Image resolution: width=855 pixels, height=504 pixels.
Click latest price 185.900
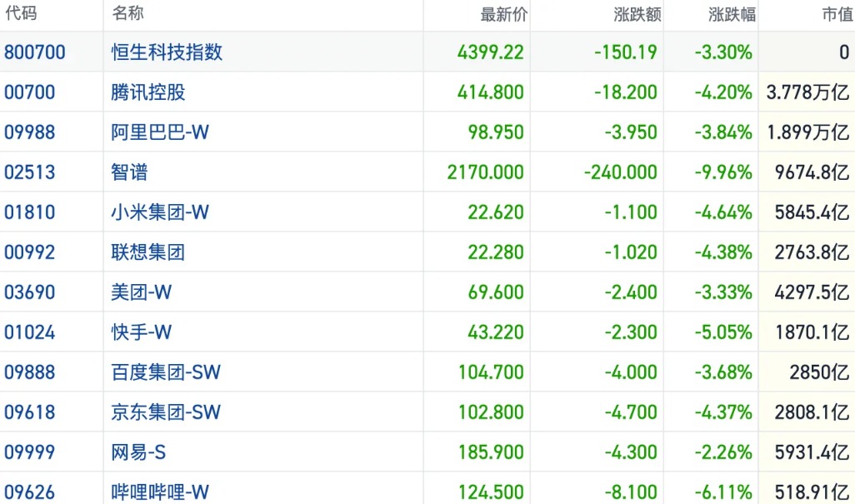[491, 452]
